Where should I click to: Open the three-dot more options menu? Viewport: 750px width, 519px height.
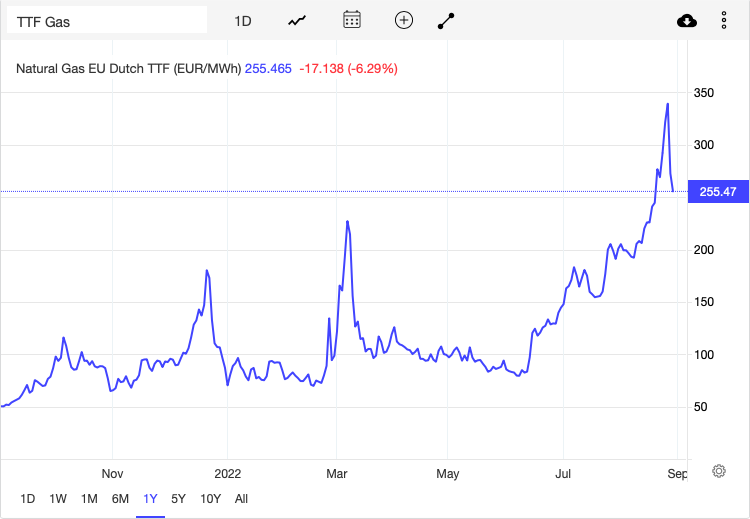(724, 21)
